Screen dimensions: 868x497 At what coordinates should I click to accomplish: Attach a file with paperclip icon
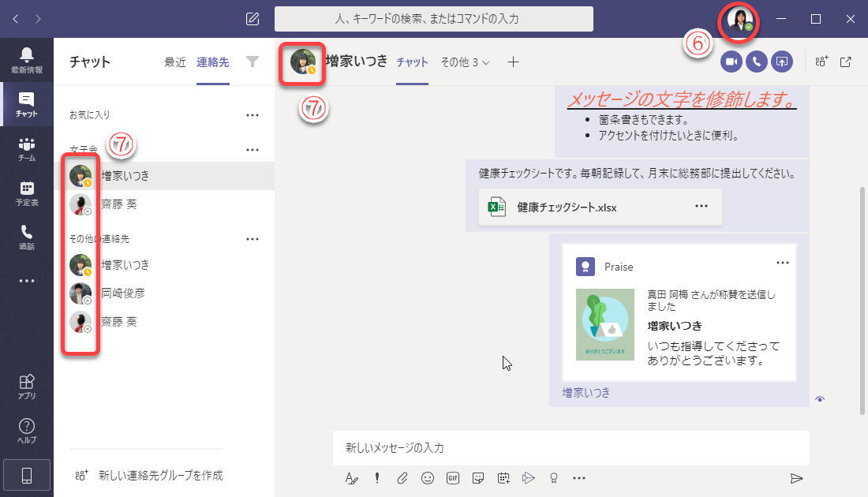point(402,478)
